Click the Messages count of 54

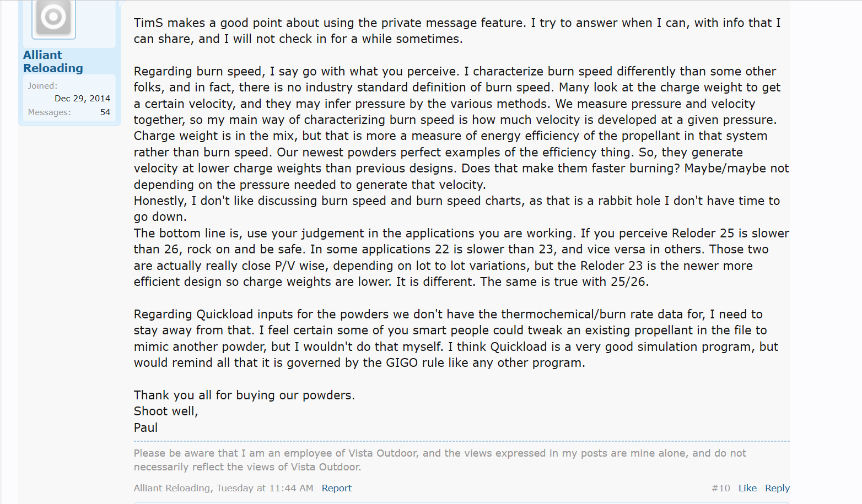pos(105,112)
